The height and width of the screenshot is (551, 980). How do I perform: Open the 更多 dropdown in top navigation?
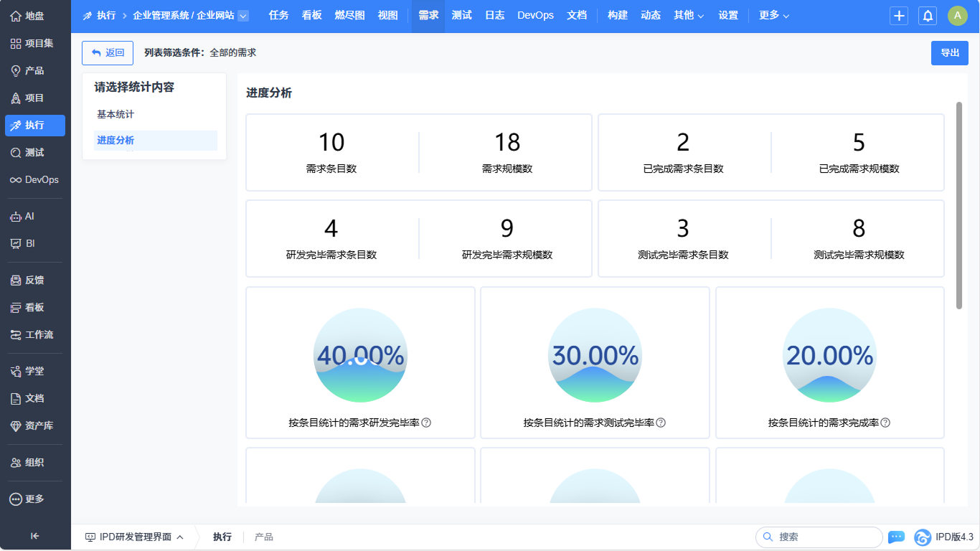pos(774,16)
